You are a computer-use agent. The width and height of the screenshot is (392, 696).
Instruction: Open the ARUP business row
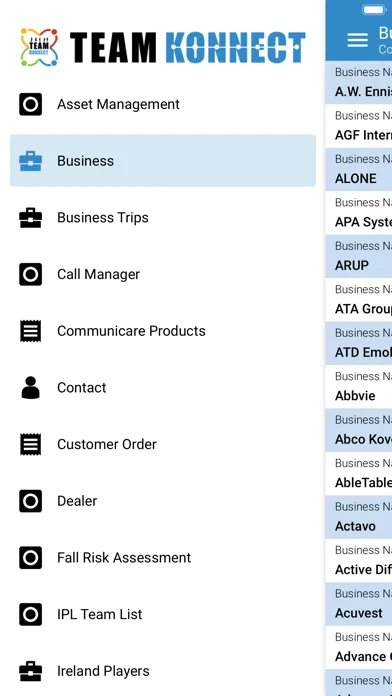pos(359,257)
